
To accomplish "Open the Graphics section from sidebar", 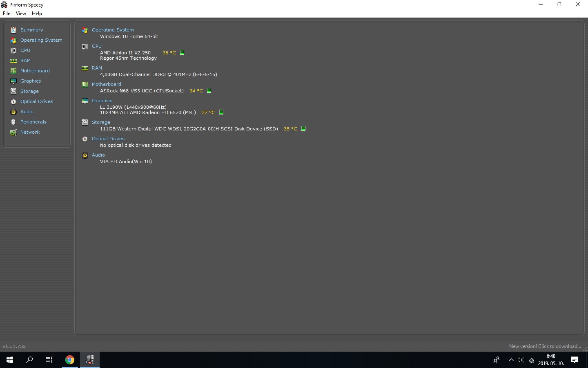I will 31,81.
